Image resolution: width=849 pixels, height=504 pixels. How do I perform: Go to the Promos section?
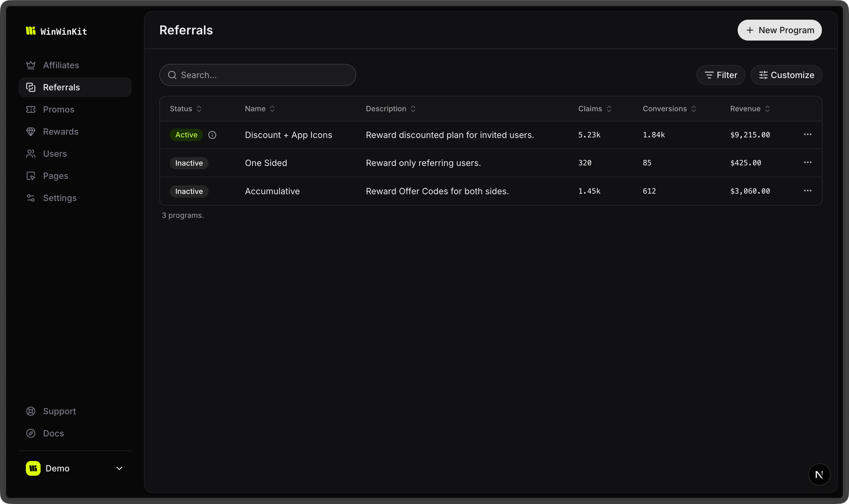tap(75, 109)
